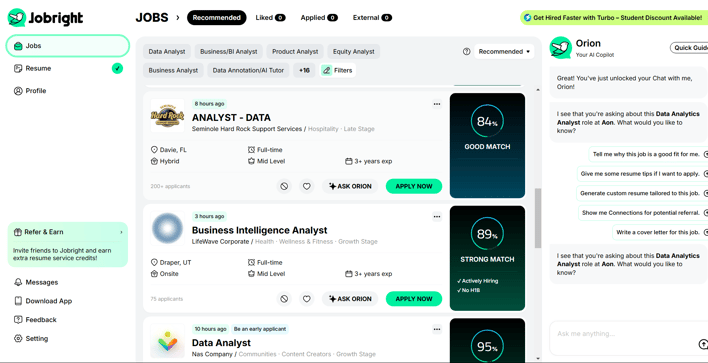Viewport: 708px width, 363px height.
Task: Open the Quick Guide button
Action: coord(689,48)
